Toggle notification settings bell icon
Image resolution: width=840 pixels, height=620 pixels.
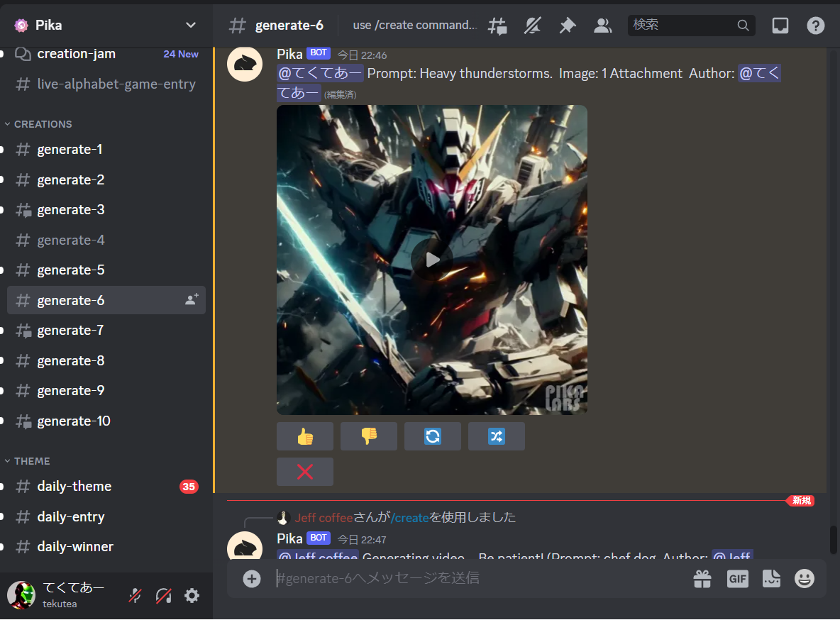tap(532, 26)
